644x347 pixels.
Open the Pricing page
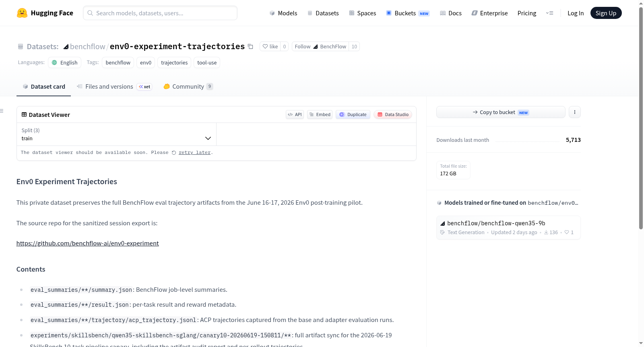(x=527, y=13)
